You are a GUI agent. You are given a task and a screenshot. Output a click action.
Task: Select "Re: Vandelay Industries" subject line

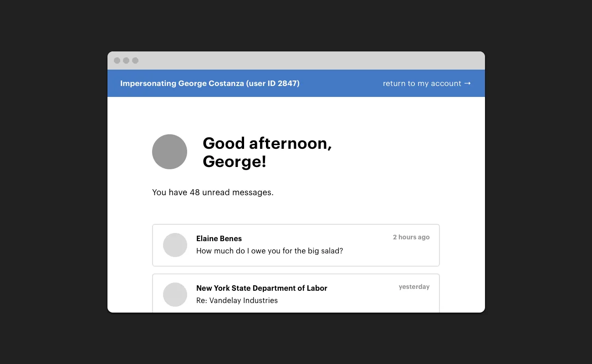click(x=237, y=300)
